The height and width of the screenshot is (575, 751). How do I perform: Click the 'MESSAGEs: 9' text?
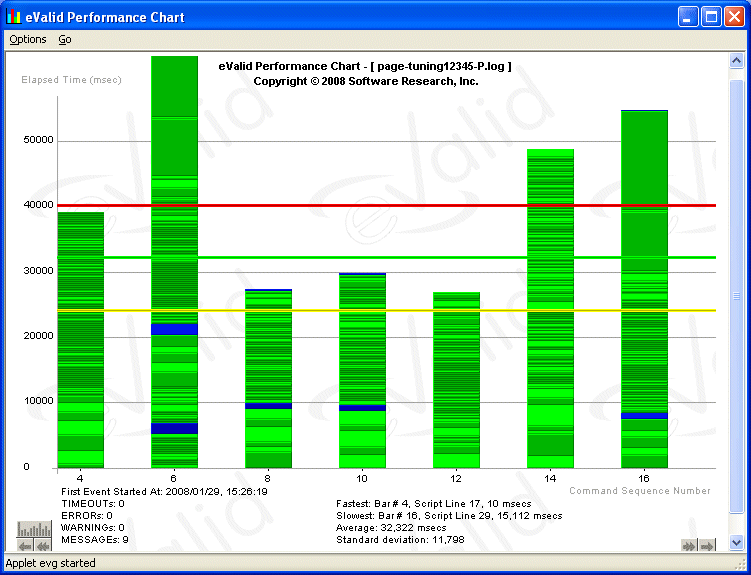pyautogui.click(x=95, y=540)
